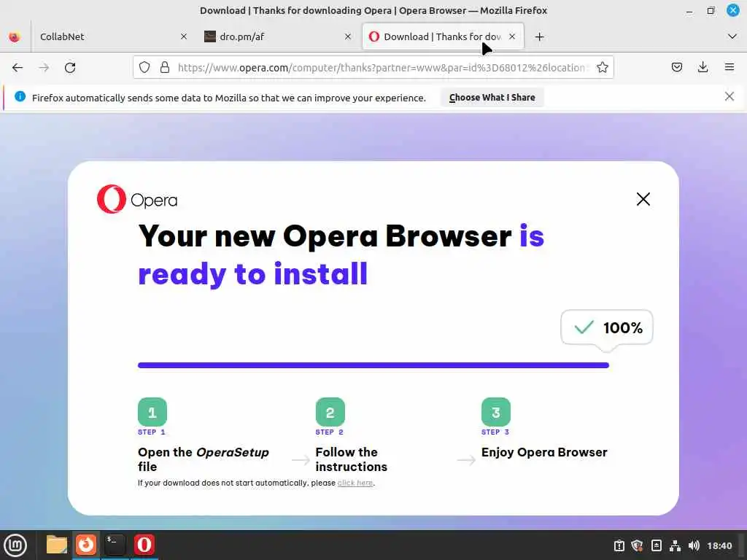Click 'Open the OperaSetup file' text
This screenshot has height=560, width=747.
tap(204, 459)
